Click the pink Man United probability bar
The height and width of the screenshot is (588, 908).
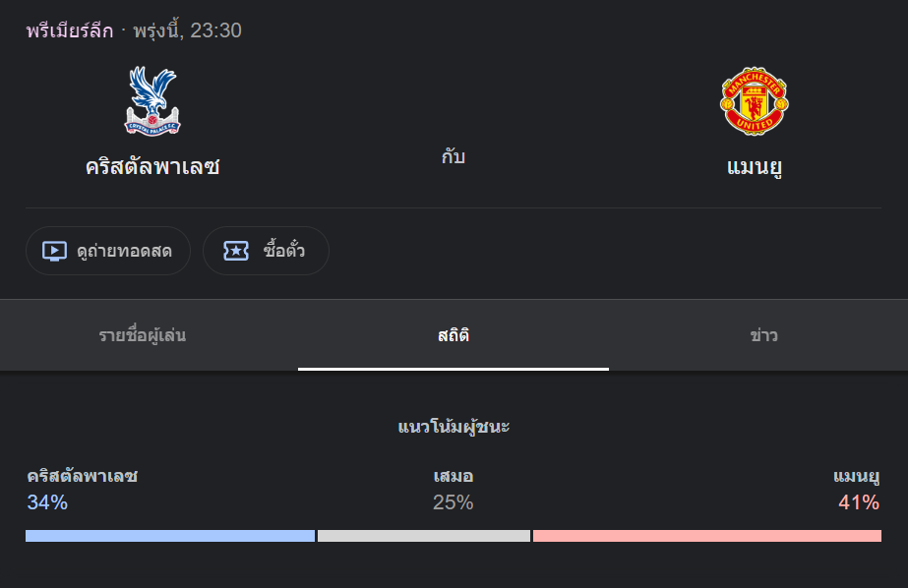tap(707, 536)
